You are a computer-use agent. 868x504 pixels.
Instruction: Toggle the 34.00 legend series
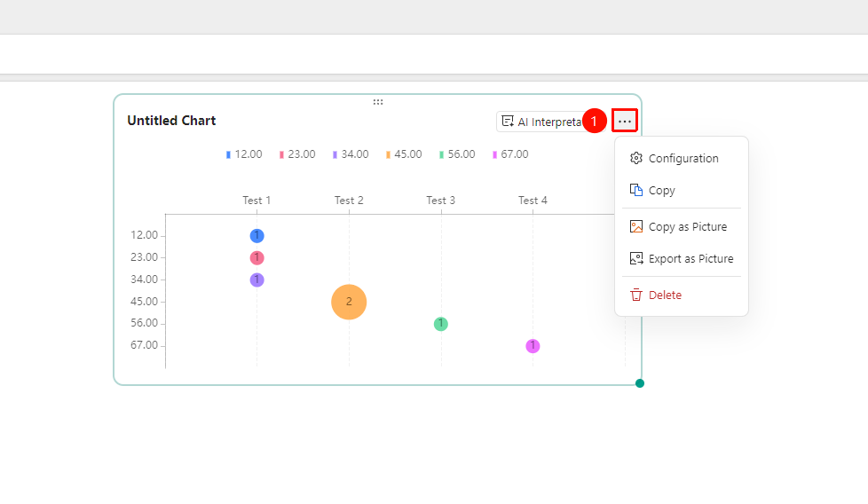[351, 154]
